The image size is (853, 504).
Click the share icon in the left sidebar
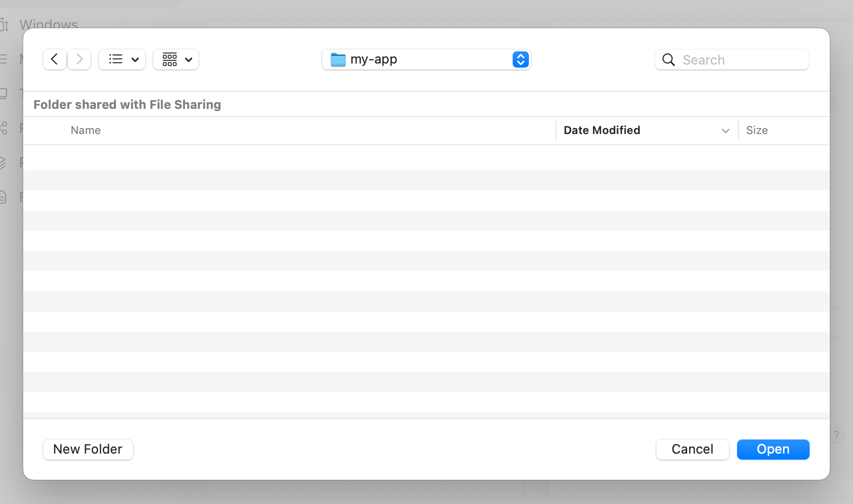[x=4, y=128]
